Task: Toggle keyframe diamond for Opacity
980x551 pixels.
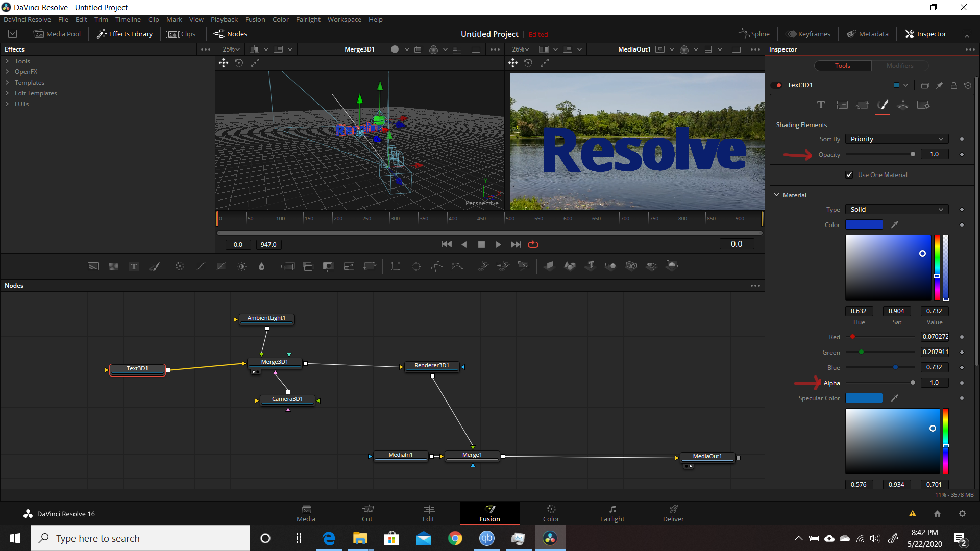Action: coord(962,154)
